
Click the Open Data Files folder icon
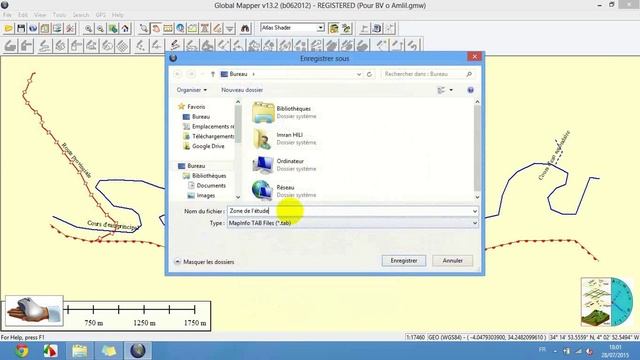point(9,28)
